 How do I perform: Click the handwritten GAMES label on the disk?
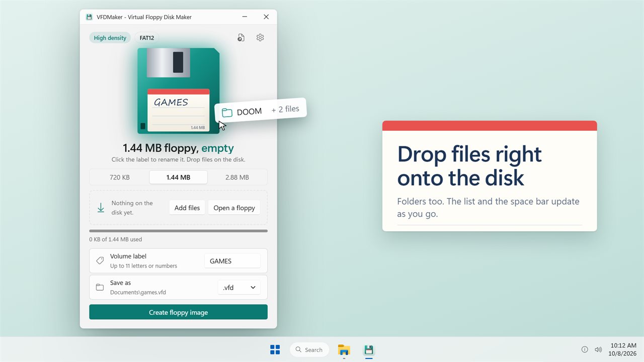(x=171, y=102)
